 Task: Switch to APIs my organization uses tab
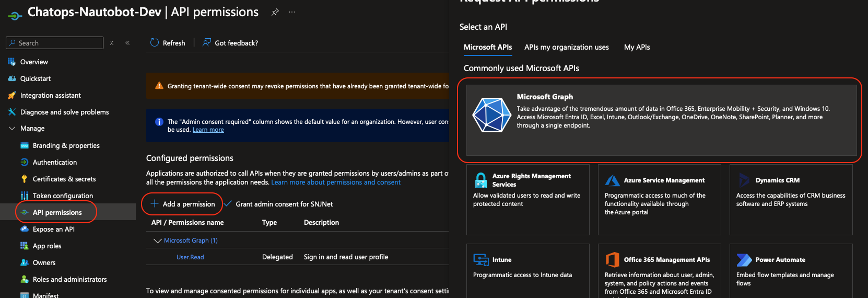click(567, 47)
